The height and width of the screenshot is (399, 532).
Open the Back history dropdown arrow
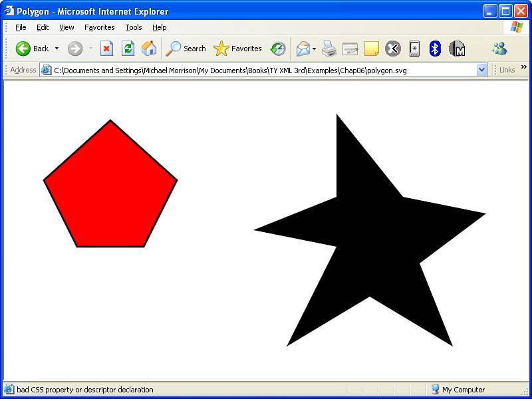click(x=57, y=49)
